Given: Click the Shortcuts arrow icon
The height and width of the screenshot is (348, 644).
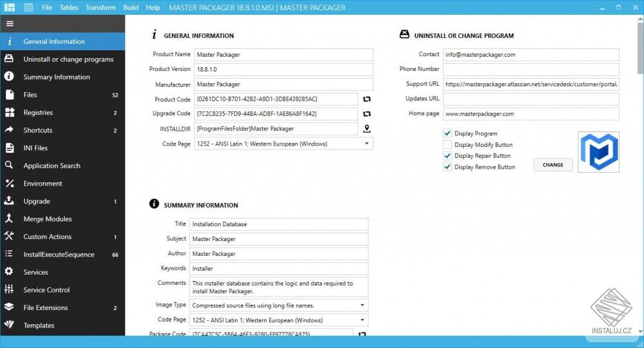Looking at the screenshot, I should tap(9, 130).
